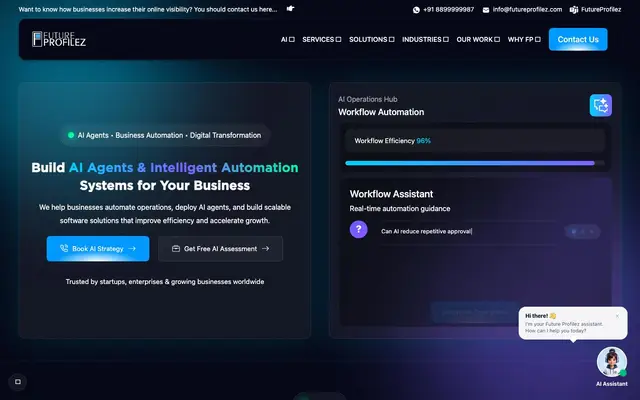Expand the SOLUTIONS menu

pos(371,40)
